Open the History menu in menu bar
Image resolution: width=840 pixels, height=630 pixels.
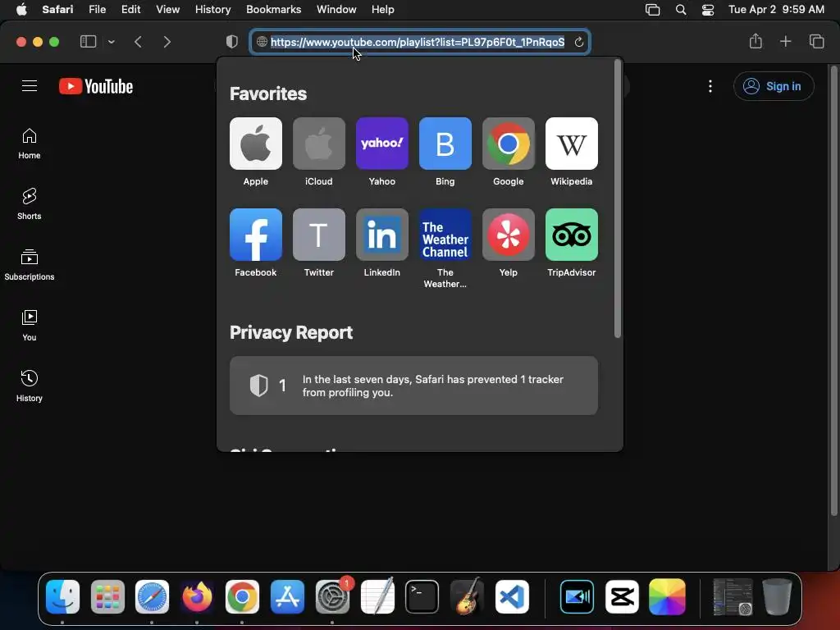coord(212,10)
